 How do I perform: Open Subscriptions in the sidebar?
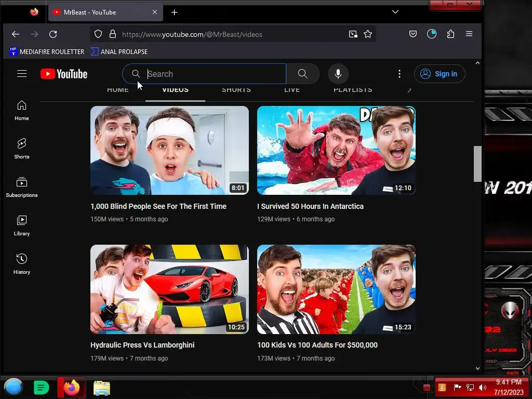[22, 187]
